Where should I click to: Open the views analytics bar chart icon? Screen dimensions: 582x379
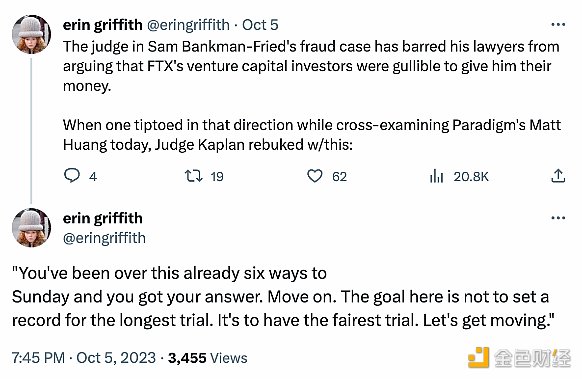coord(436,176)
